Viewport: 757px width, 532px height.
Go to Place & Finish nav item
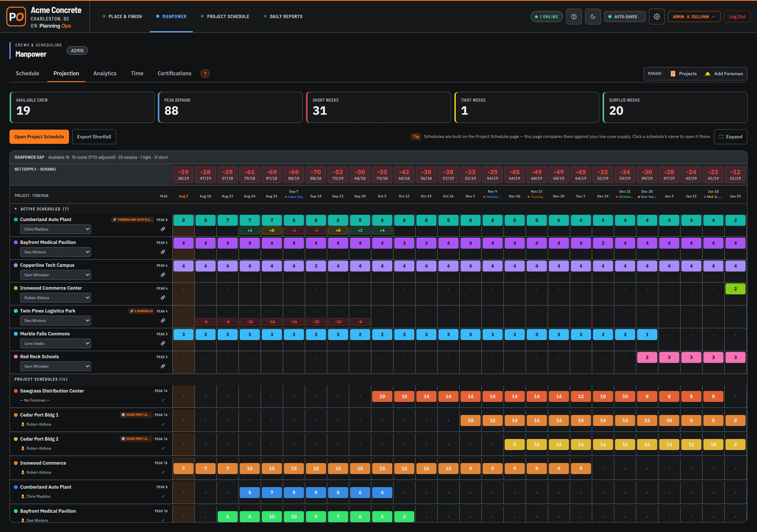tap(122, 17)
